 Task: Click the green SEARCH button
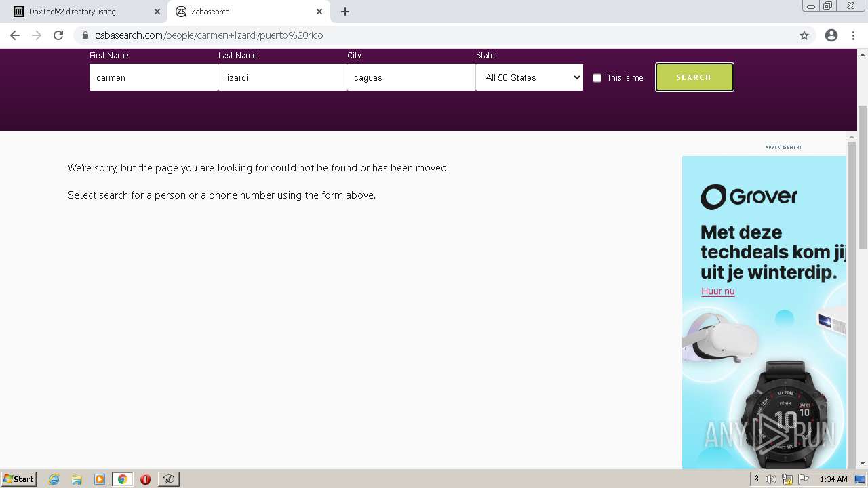[694, 77]
